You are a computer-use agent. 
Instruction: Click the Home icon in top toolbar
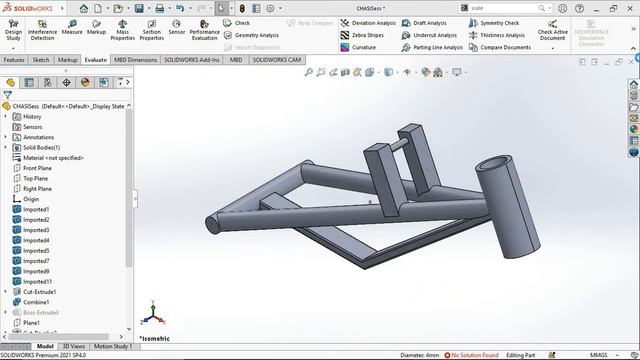click(x=84, y=8)
